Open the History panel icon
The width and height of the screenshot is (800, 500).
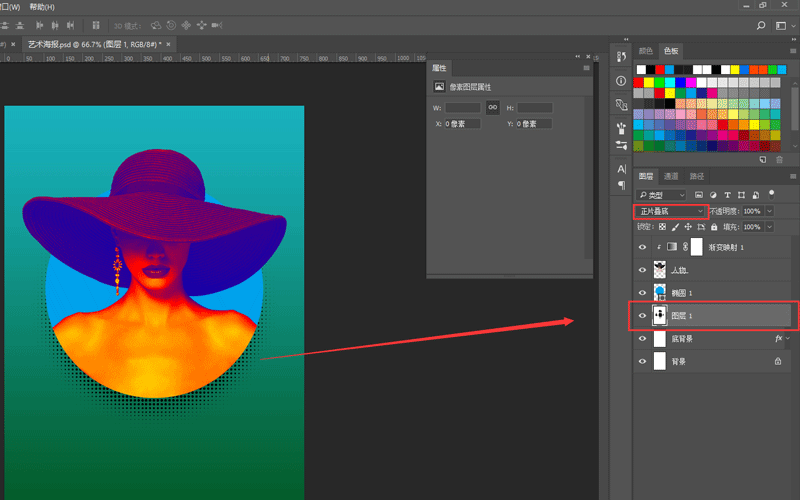[621, 57]
